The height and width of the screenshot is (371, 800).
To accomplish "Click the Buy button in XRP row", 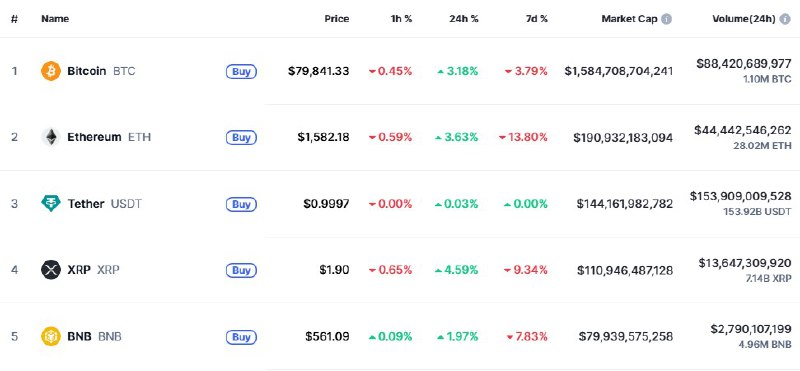I will [x=241, y=270].
